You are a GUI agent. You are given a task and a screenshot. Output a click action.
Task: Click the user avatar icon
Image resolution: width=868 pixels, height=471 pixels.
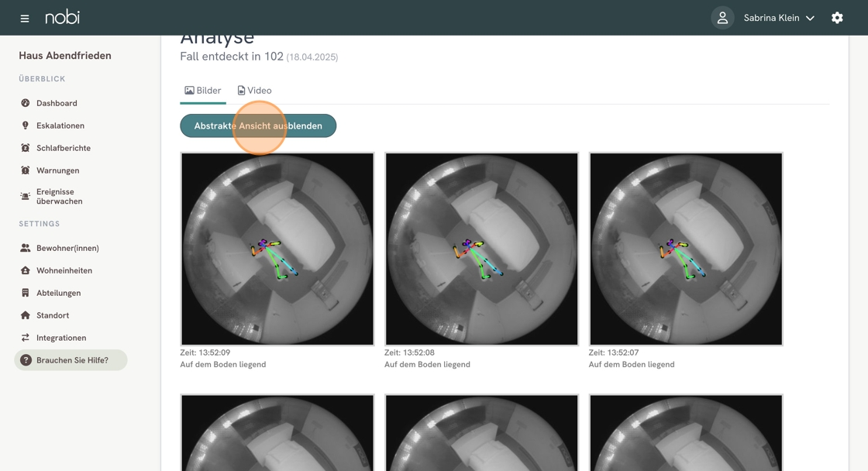pos(722,18)
